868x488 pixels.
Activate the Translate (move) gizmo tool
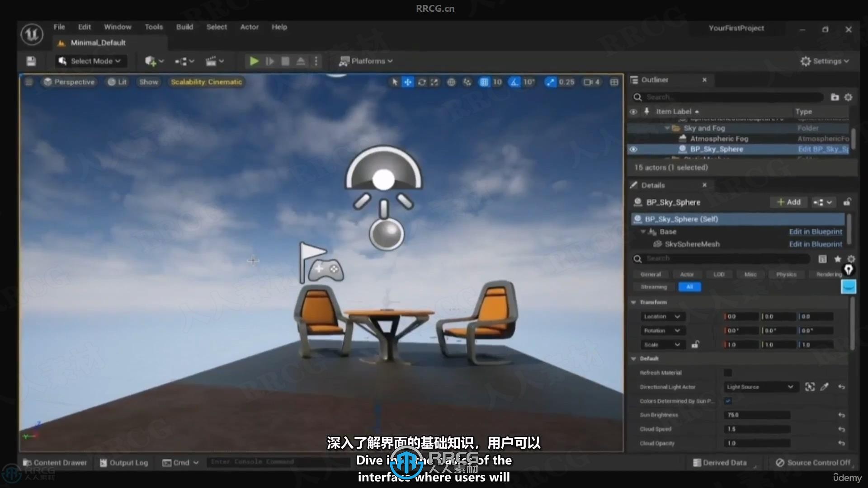click(408, 82)
